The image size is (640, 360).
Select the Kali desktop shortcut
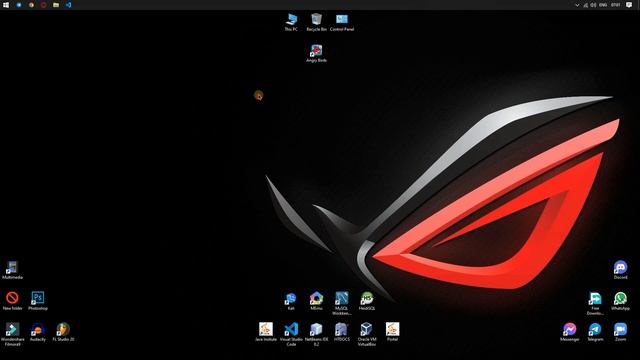pyautogui.click(x=291, y=301)
